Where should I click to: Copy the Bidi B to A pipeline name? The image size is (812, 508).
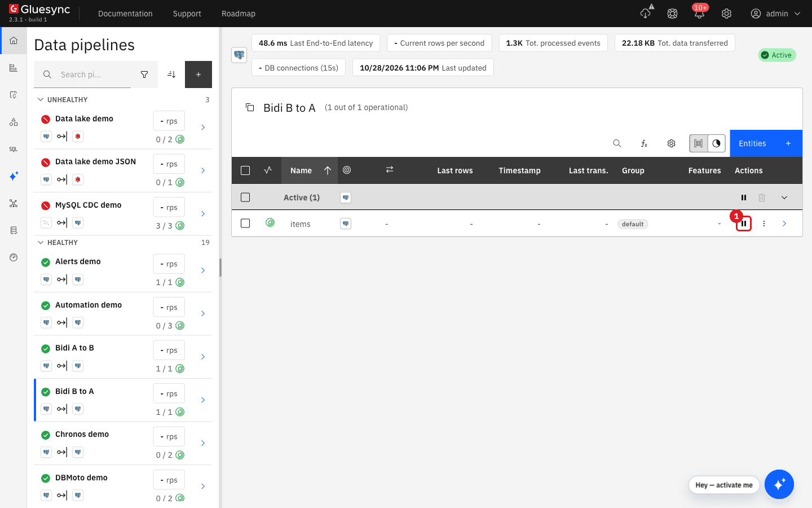tap(250, 107)
